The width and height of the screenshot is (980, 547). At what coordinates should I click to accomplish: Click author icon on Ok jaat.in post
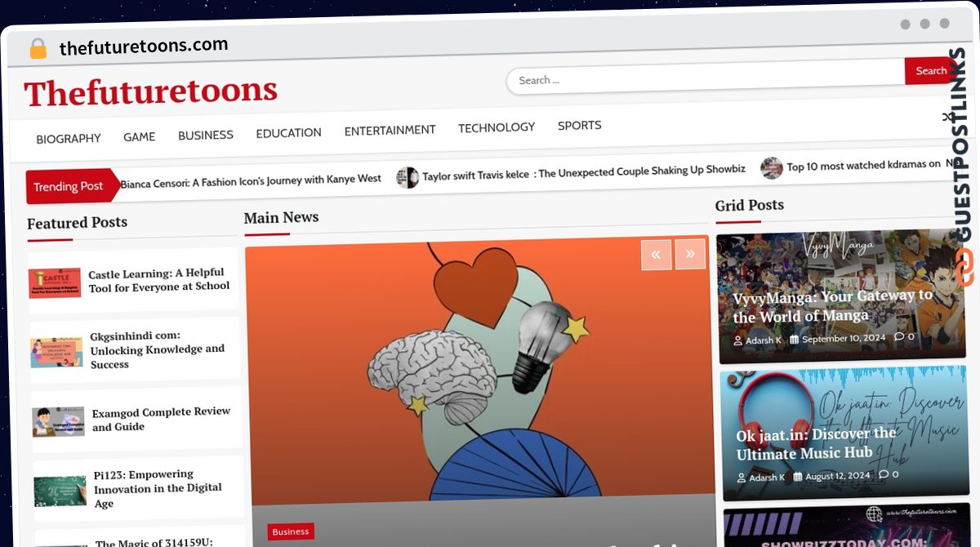(742, 478)
